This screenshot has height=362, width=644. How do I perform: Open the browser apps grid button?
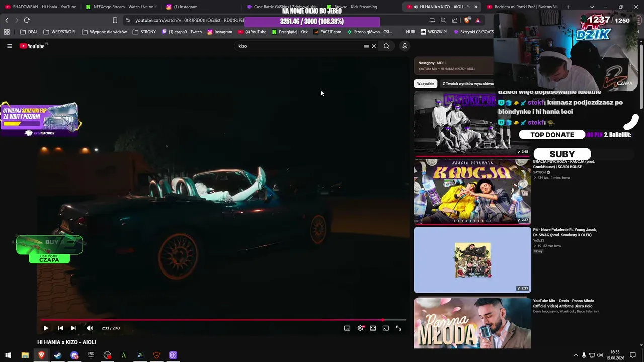tap(7, 32)
